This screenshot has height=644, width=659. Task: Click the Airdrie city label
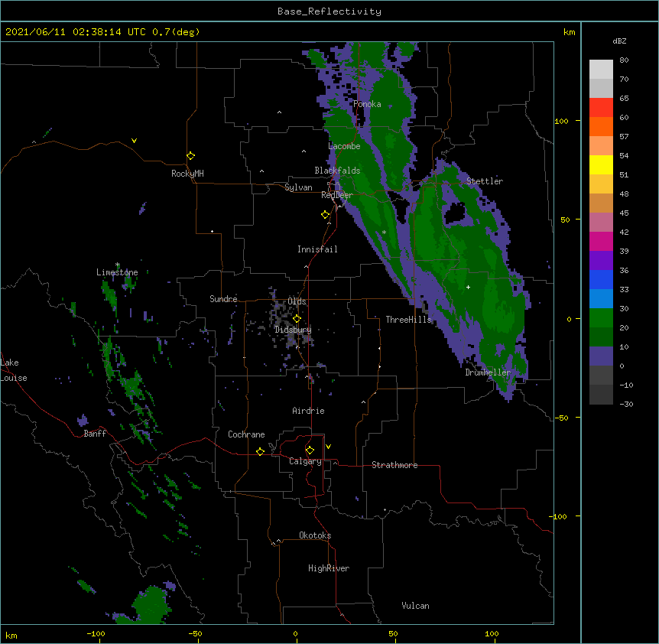tap(309, 411)
